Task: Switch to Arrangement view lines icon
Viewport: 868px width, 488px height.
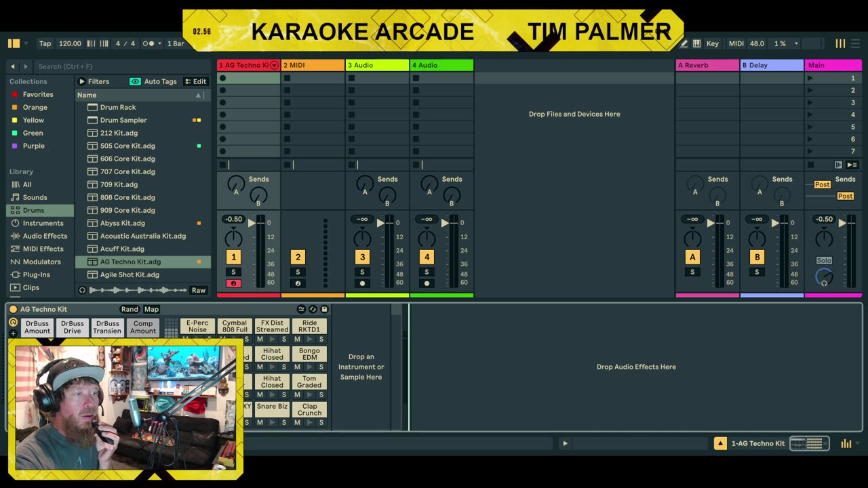Action: tap(856, 43)
